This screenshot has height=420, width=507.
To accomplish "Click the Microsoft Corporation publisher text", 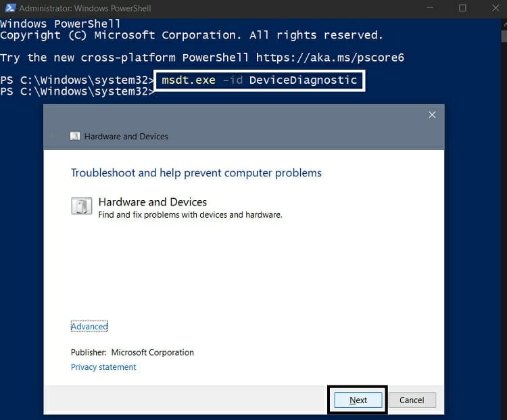I will (152, 352).
